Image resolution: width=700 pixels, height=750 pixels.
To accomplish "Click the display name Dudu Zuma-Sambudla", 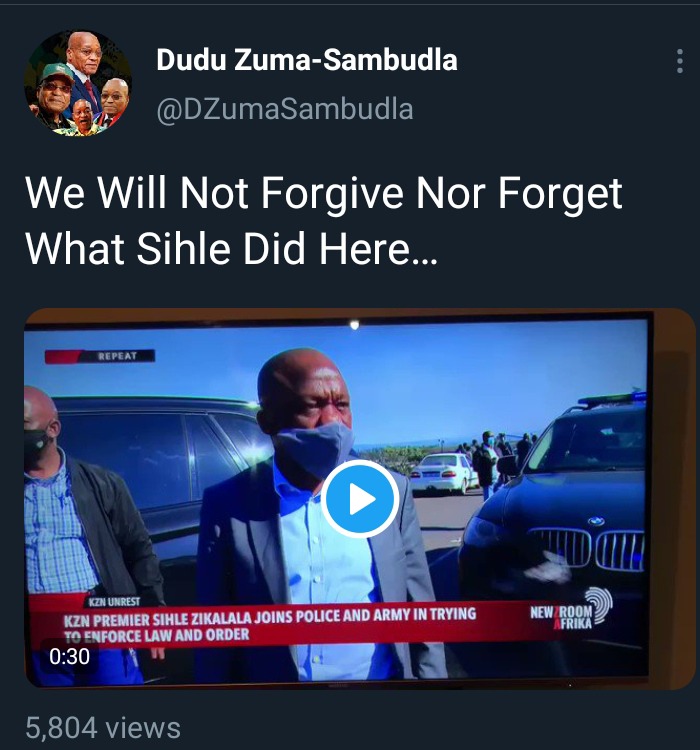I will 307,60.
